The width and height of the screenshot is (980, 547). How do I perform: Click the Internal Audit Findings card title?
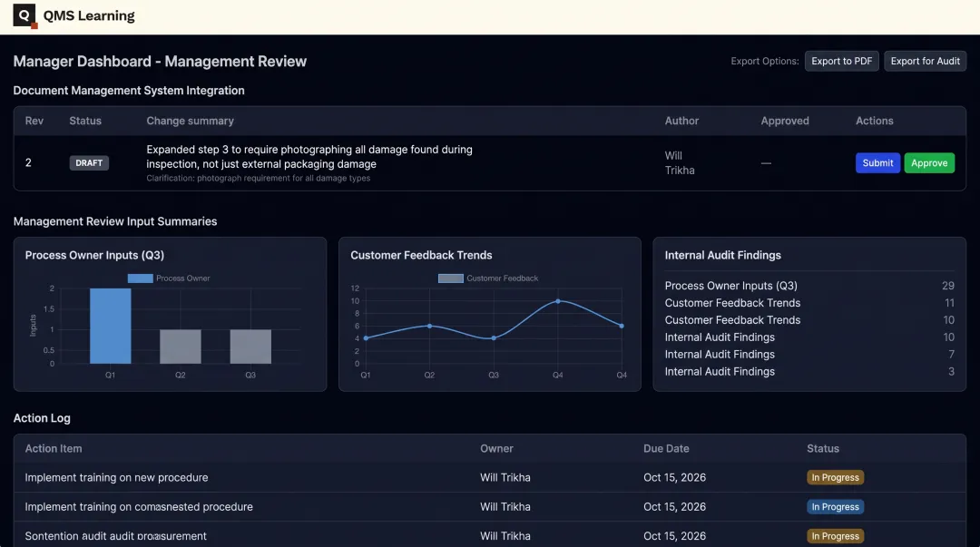(x=722, y=255)
